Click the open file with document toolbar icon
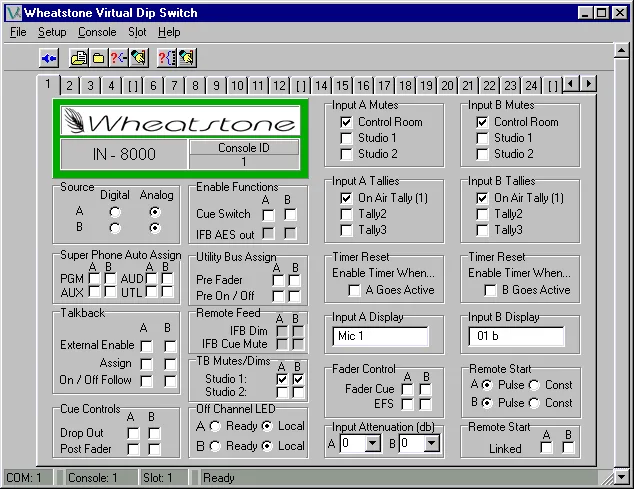This screenshot has height=489, width=634. click(x=78, y=58)
